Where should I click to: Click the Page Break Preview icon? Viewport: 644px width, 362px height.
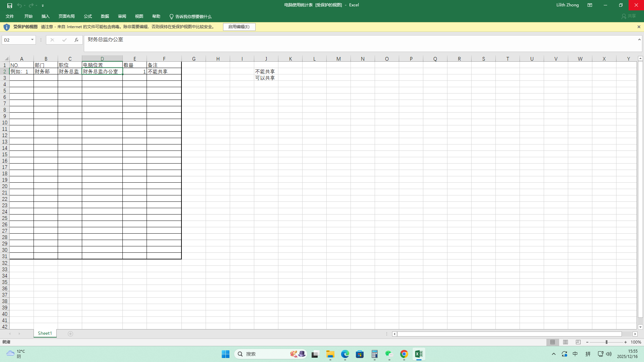coord(578,342)
